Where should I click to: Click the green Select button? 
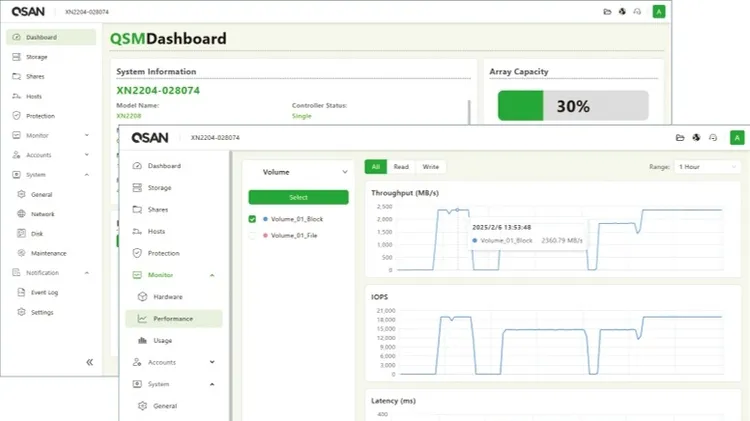298,197
